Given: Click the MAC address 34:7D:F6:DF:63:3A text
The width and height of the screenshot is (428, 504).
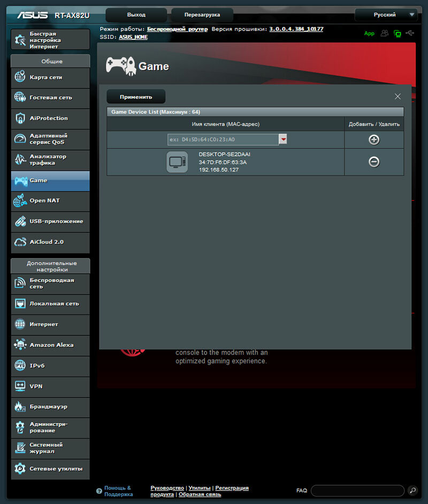Looking at the screenshot, I should tap(223, 162).
